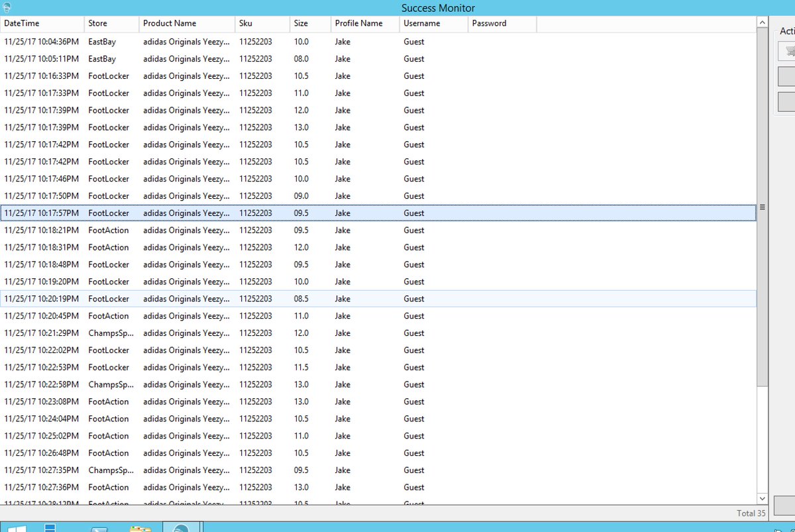Open File Explorer from the taskbar
The height and width of the screenshot is (532, 795).
[140, 529]
